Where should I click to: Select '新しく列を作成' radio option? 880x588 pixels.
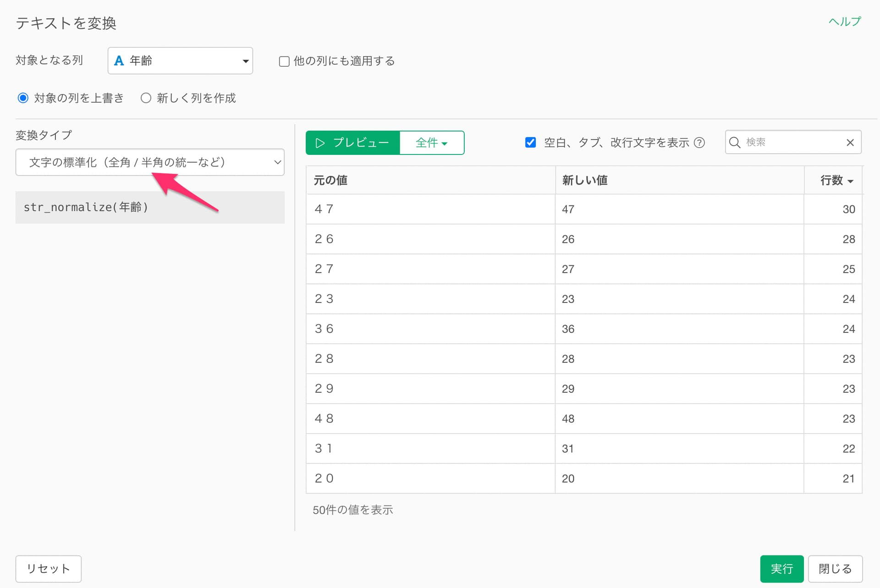(146, 98)
